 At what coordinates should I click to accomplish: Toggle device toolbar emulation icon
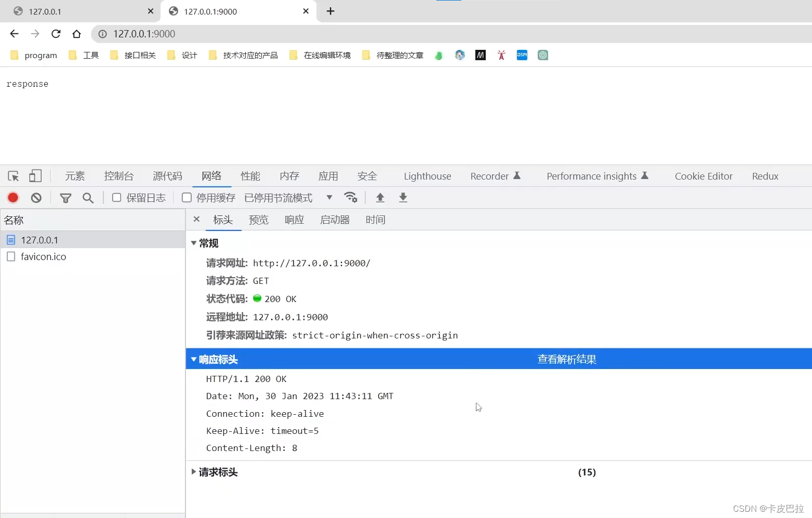(35, 176)
